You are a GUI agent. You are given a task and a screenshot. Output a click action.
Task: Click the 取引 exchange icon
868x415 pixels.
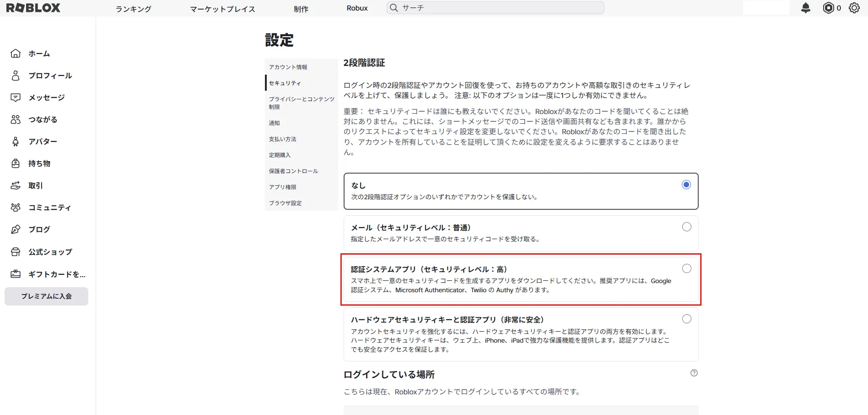point(16,186)
